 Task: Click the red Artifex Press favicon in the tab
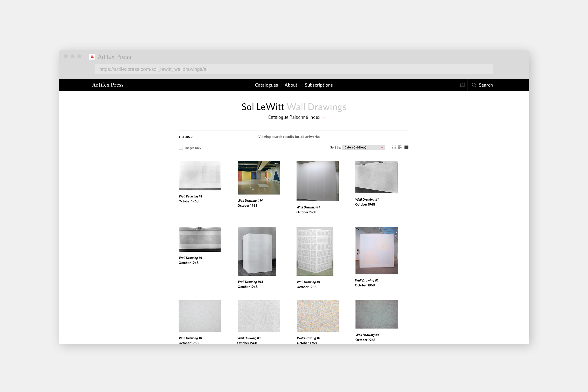[92, 57]
